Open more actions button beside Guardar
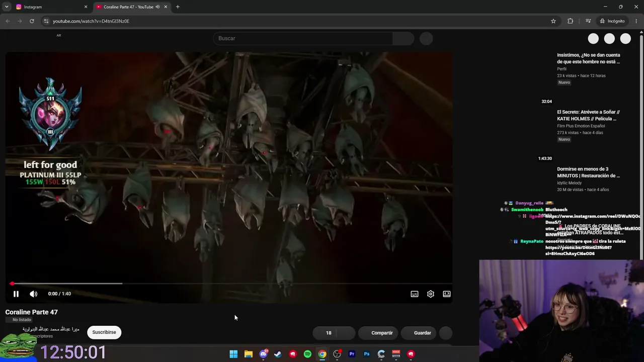This screenshot has width=644, height=362. (446, 333)
